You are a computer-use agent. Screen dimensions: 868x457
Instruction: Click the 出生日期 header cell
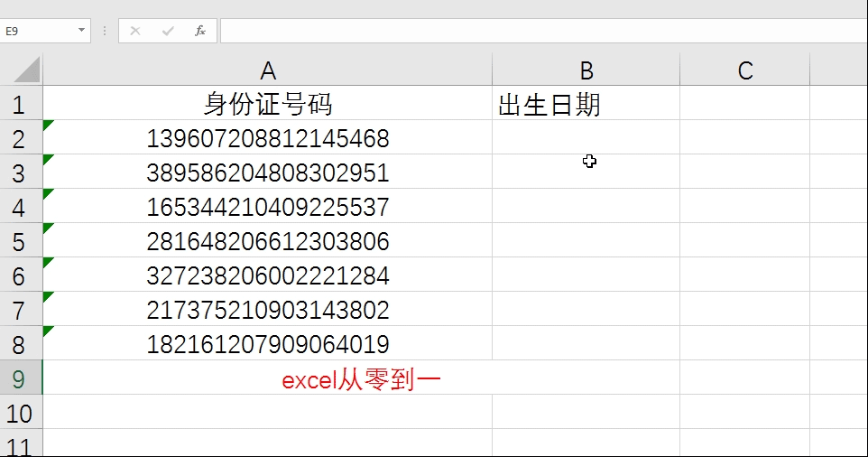[x=586, y=104]
